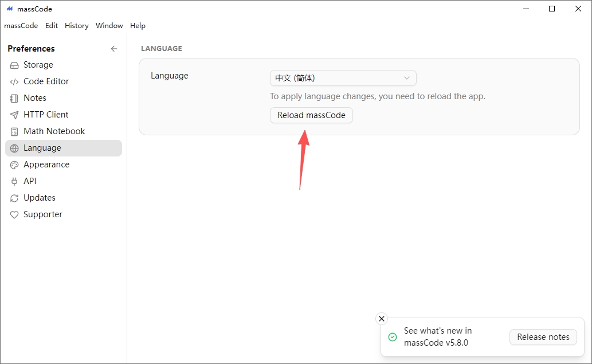Expand the Language dropdown chevron
This screenshot has height=364, width=592.
(x=407, y=78)
